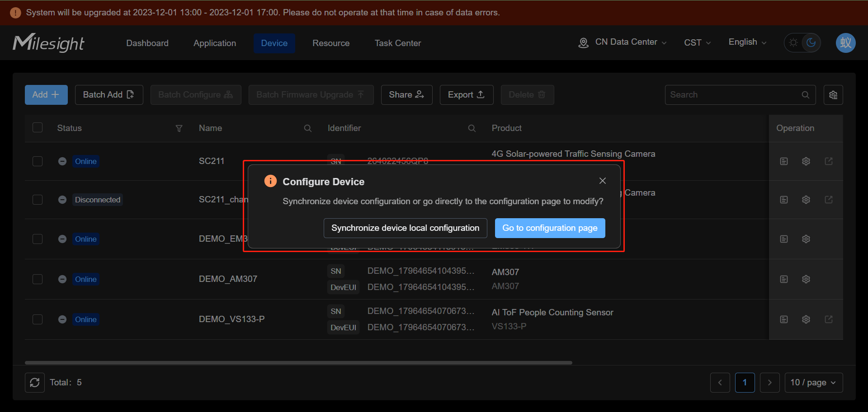
Task: Click configure gear for DEMO_VS133-P row
Action: [806, 319]
